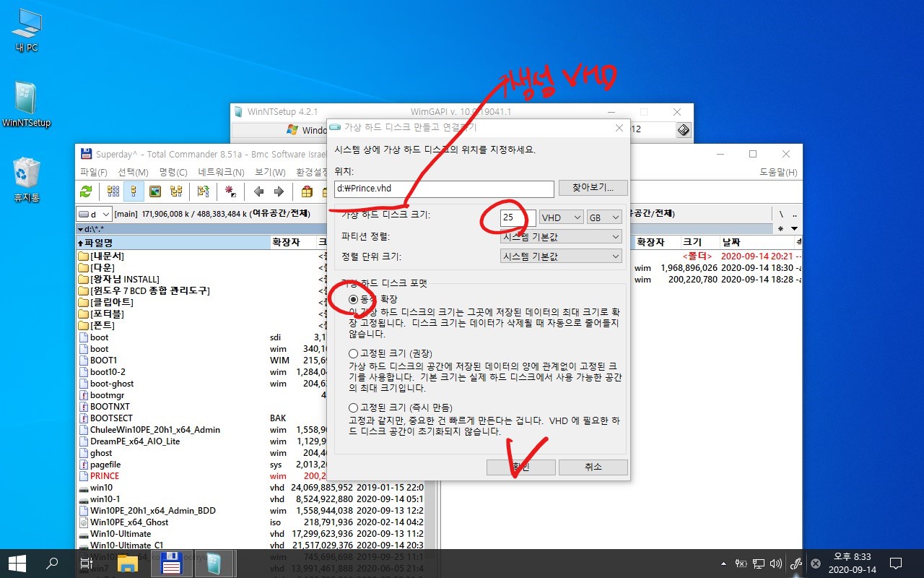Click the 확인 confirm button
This screenshot has width=924, height=578.
click(520, 467)
